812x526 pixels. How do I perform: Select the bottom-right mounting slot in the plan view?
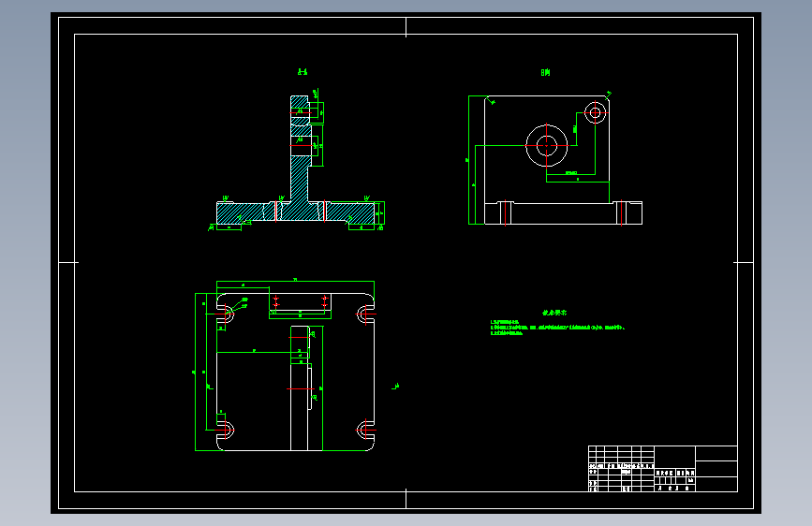click(365, 430)
